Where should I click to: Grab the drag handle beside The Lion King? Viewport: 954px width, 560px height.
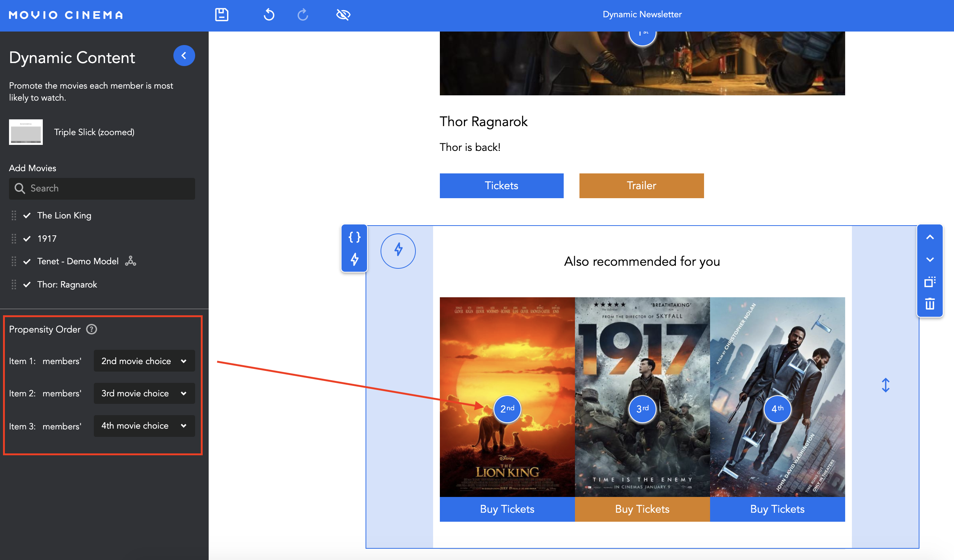click(x=14, y=215)
